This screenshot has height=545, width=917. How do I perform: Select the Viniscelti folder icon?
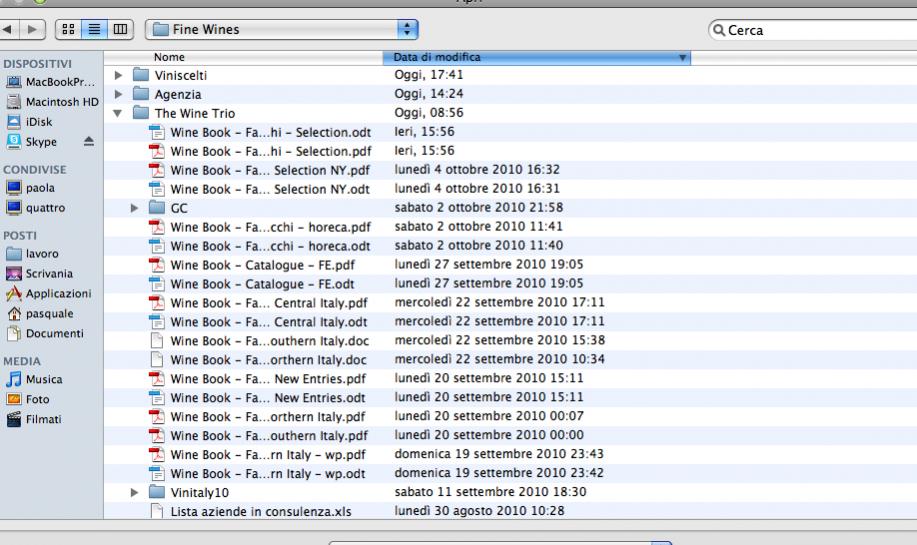tap(141, 75)
